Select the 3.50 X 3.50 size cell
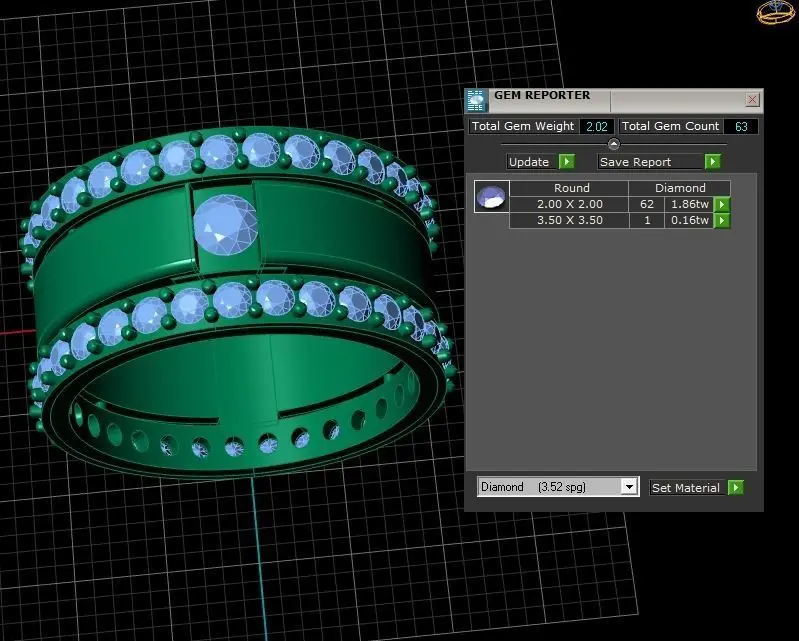The width and height of the screenshot is (799, 641). tap(569, 221)
